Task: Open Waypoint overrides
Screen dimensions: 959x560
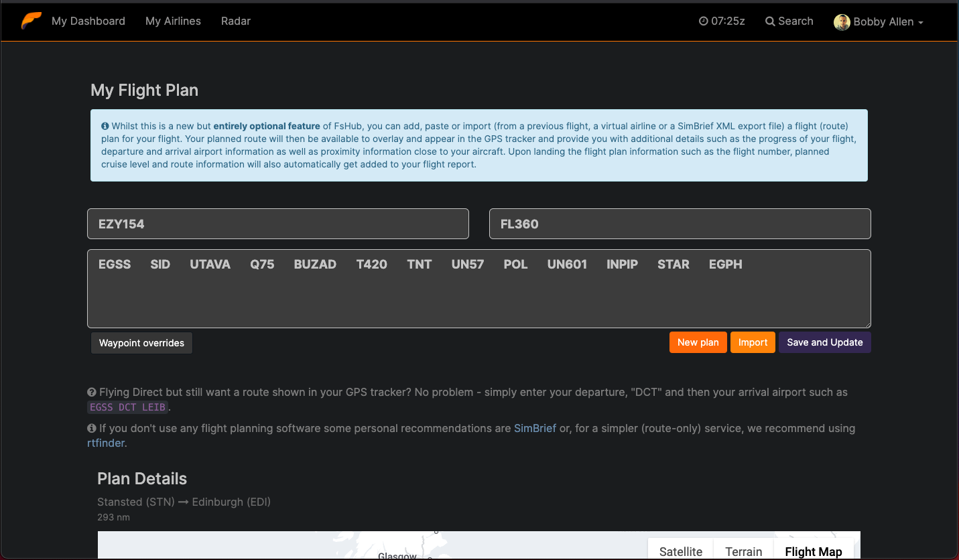Action: pos(141,343)
